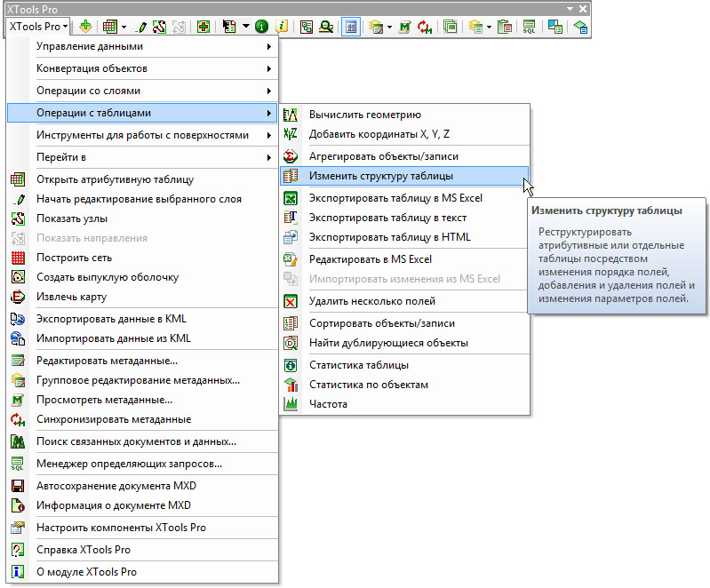Select Показать узлы menu item
Viewport: 710px width, 588px height.
(72, 219)
